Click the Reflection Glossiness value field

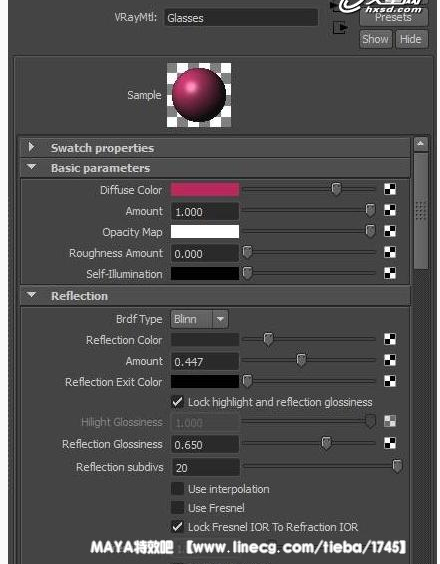pyautogui.click(x=205, y=445)
